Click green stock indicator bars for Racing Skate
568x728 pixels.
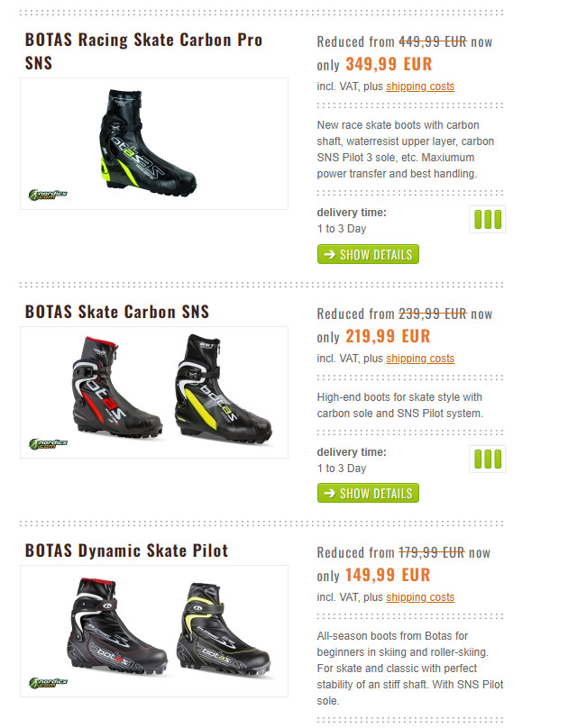click(487, 219)
